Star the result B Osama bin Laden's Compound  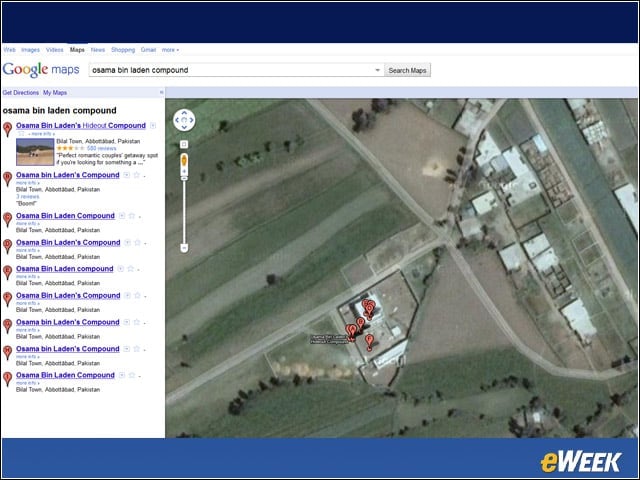137,175
